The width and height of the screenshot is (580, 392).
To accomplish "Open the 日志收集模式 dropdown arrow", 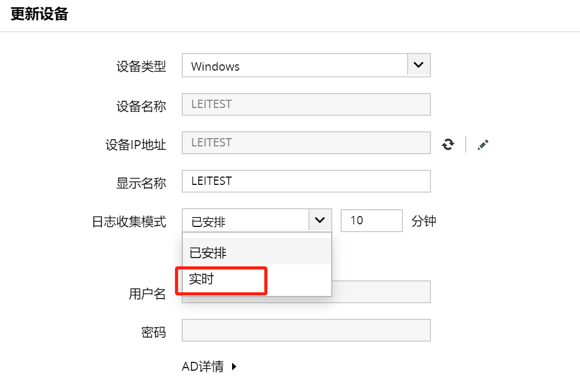I will [x=320, y=220].
